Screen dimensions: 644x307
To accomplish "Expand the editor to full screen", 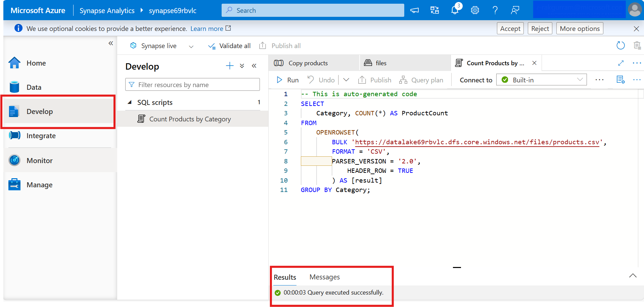I will 621,63.
